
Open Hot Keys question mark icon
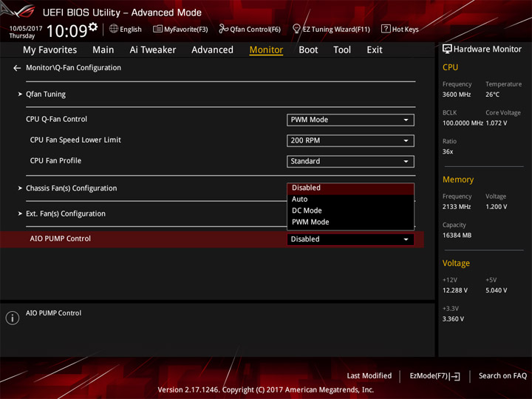click(386, 29)
